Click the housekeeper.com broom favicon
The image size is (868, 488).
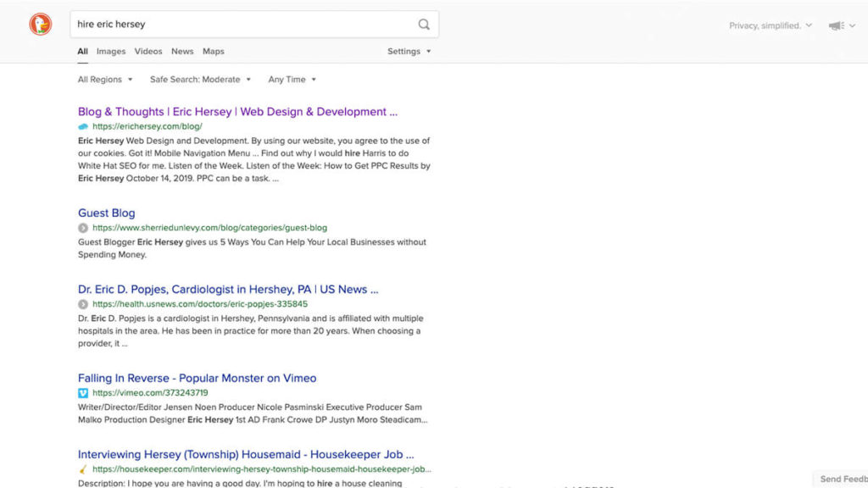click(83, 469)
